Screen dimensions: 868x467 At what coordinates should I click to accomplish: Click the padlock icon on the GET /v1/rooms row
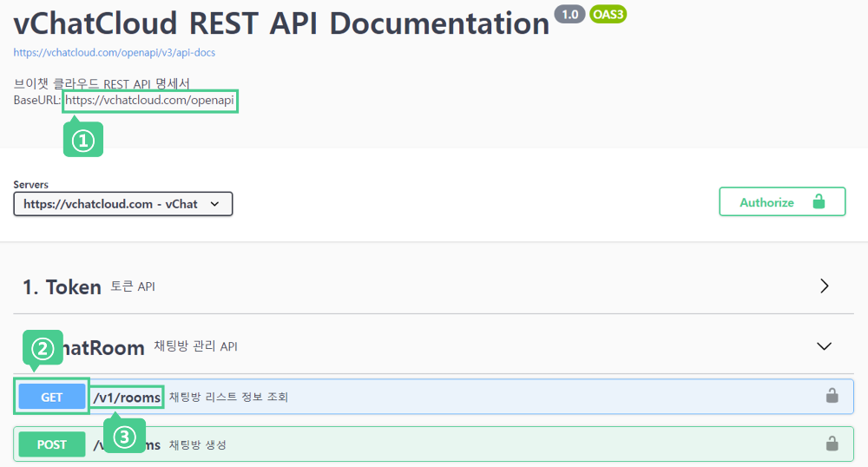[x=832, y=397]
